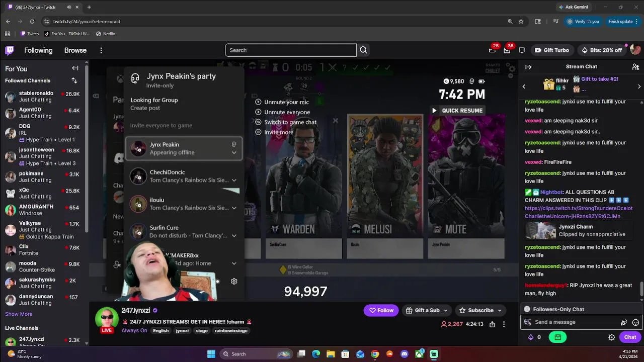Open chat settings gear
Screen dimensions: 644x362
click(x=612, y=337)
